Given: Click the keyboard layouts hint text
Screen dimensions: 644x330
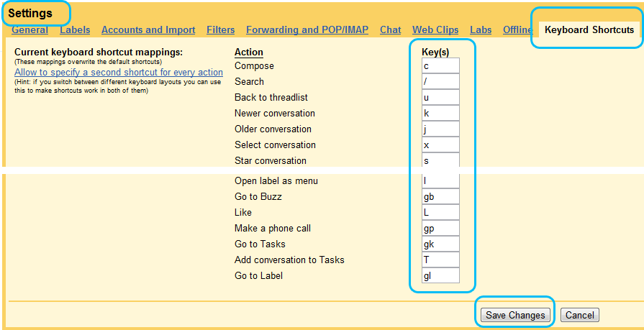Looking at the screenshot, I should [x=118, y=86].
